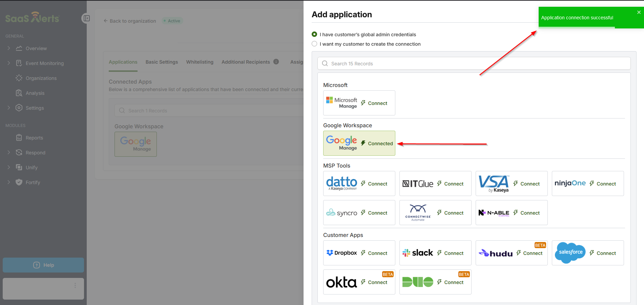Select 'I want my customer to create the connection'
The width and height of the screenshot is (644, 305).
(x=314, y=44)
